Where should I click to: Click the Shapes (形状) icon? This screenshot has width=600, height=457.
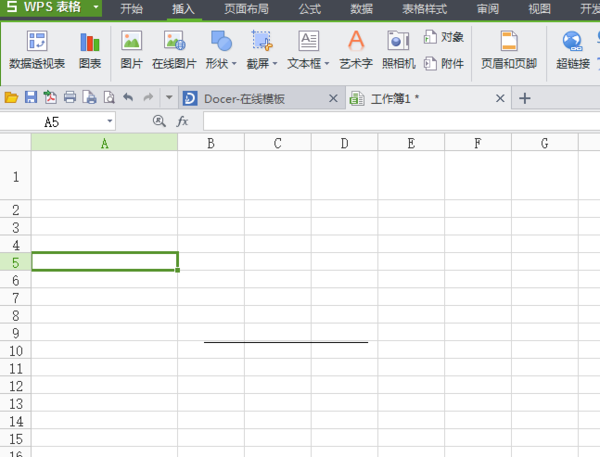pos(221,41)
